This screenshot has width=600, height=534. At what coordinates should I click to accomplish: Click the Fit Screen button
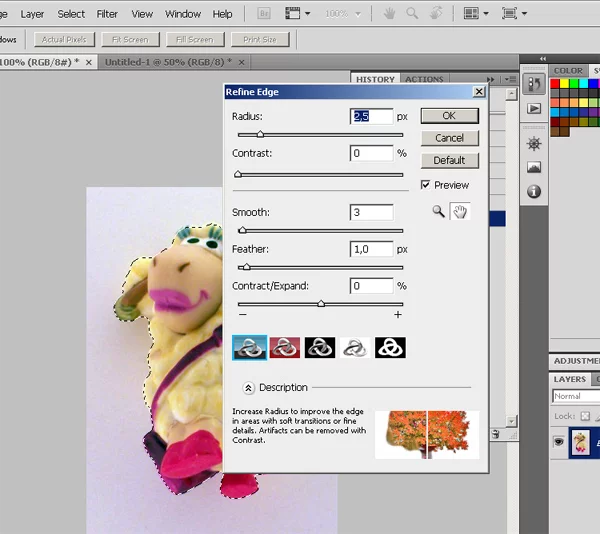[x=130, y=39]
